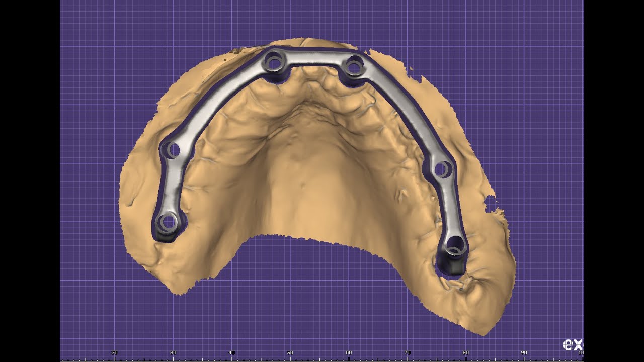Click the ruler value 20
This screenshot has height=362, width=644.
coord(114,352)
